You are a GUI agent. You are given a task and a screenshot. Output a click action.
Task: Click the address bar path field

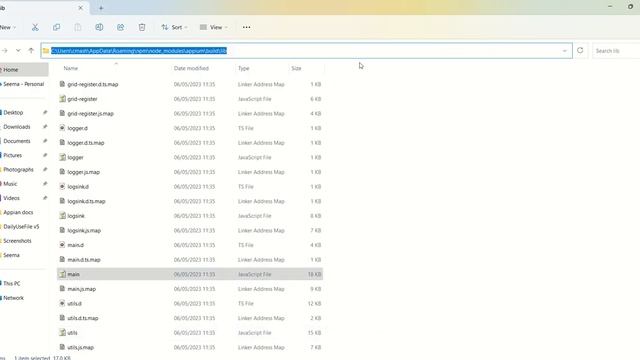point(306,51)
